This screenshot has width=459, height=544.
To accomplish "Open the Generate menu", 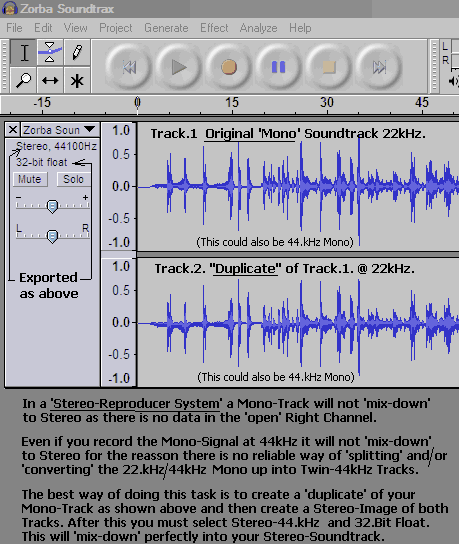I will (x=166, y=28).
